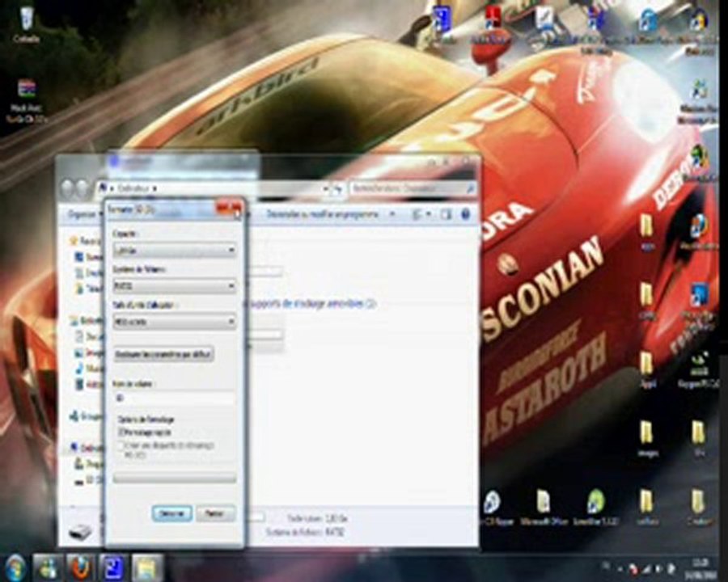728x582 pixels.
Task: Open the address bar history dropdown arrow
Action: click(325, 188)
